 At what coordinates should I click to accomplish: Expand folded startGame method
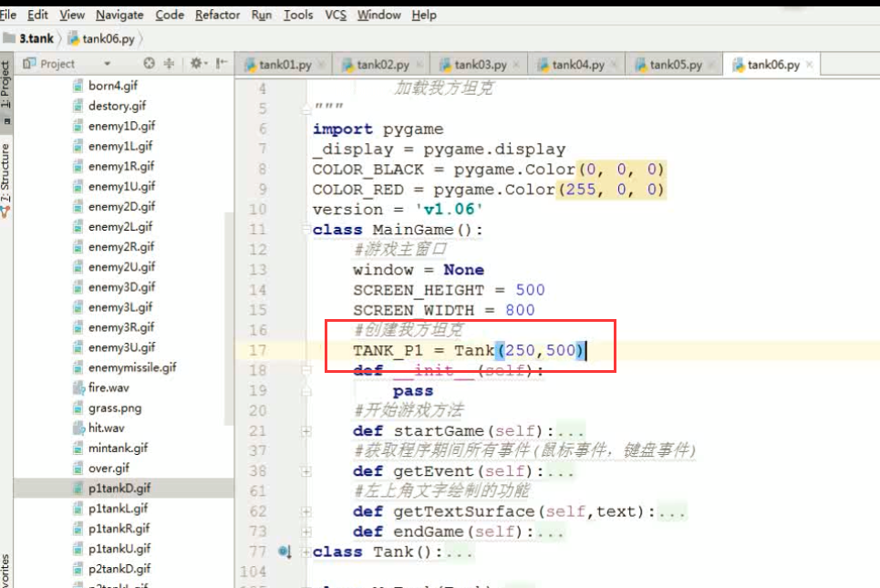tap(305, 431)
